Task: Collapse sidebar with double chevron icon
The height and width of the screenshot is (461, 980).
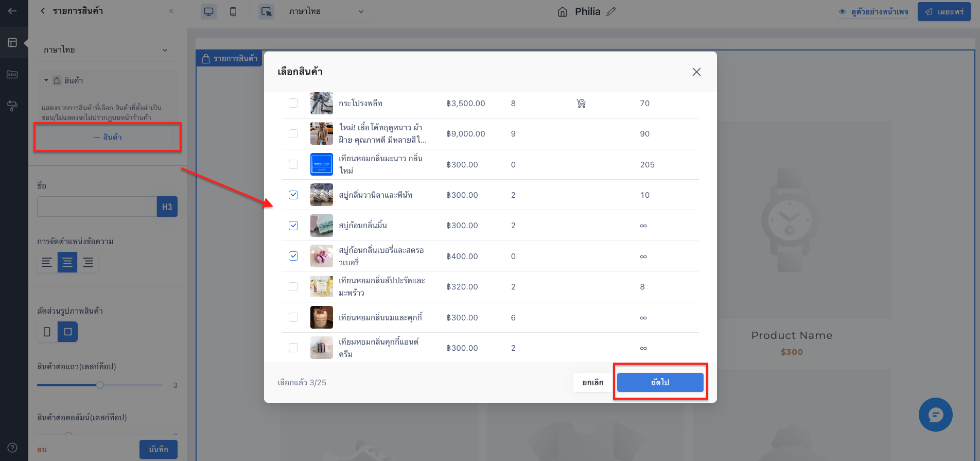Action: tap(171, 11)
